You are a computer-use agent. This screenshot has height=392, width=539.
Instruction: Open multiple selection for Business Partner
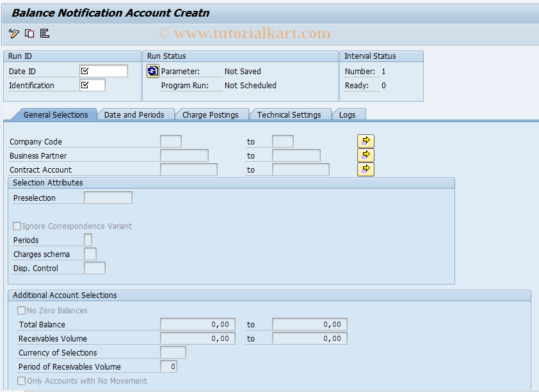[x=365, y=155]
